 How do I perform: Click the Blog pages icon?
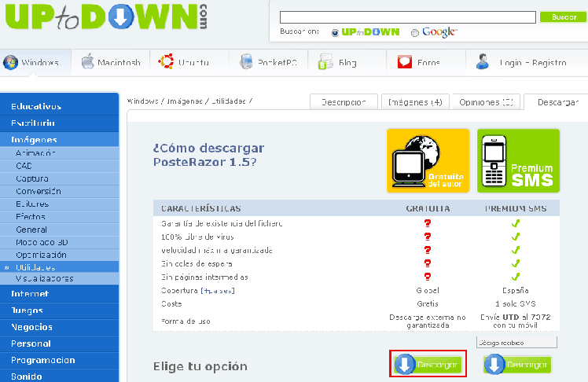point(325,62)
